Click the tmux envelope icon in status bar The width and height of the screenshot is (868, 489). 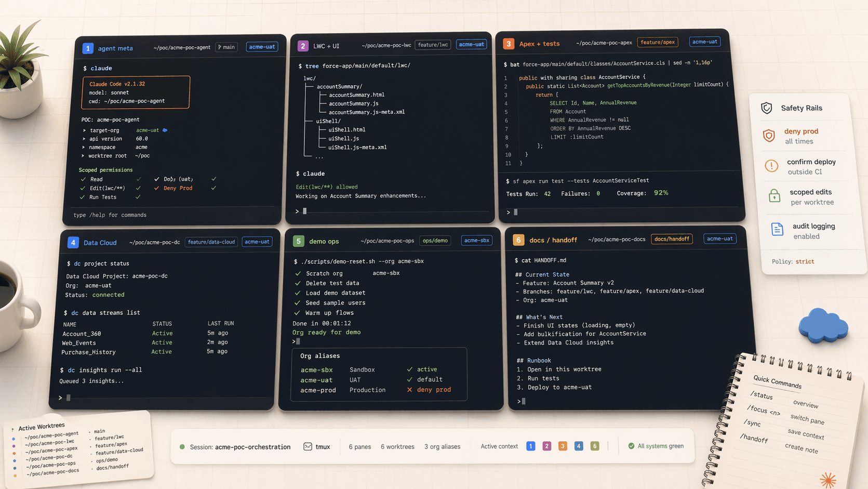click(x=307, y=446)
